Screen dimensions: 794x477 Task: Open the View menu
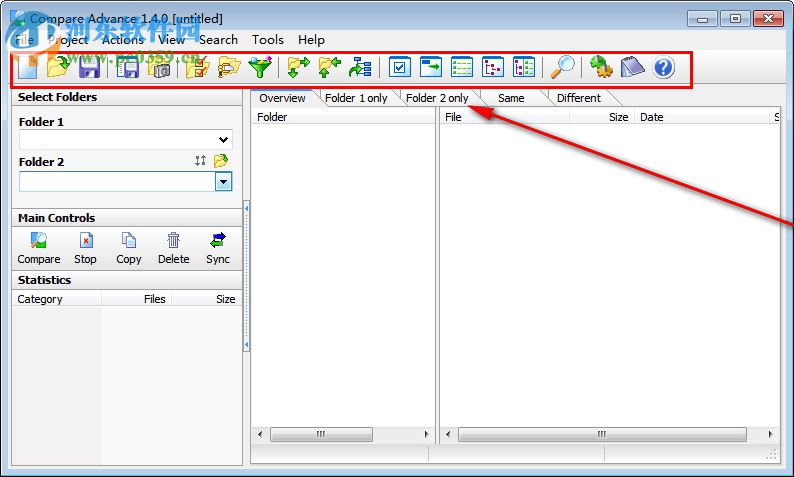point(172,39)
